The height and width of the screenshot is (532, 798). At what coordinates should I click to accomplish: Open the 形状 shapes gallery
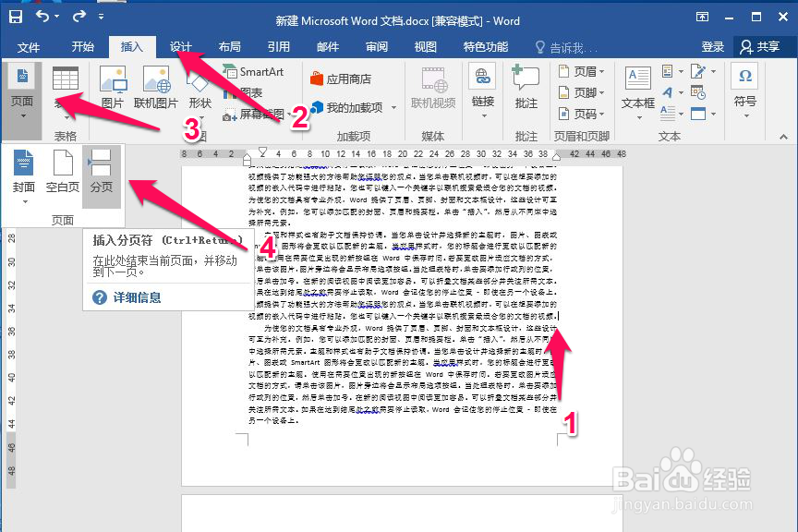tap(199, 93)
